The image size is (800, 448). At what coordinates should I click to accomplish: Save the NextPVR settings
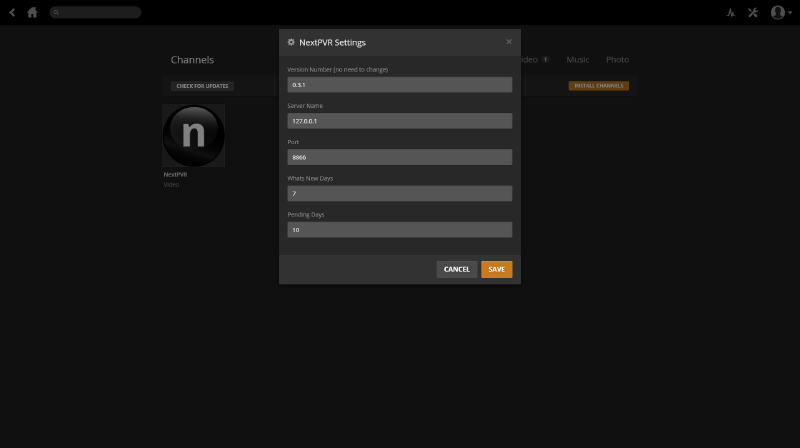coord(496,269)
